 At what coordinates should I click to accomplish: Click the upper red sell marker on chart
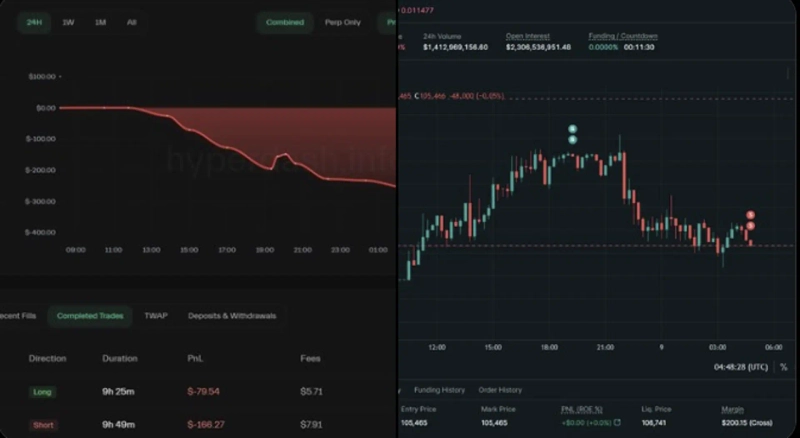(x=750, y=215)
